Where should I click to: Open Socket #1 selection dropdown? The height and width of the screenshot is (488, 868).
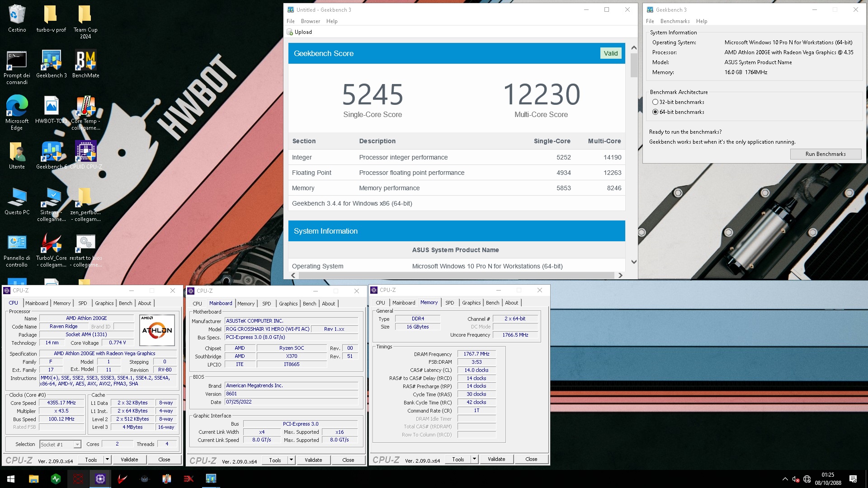(60, 445)
